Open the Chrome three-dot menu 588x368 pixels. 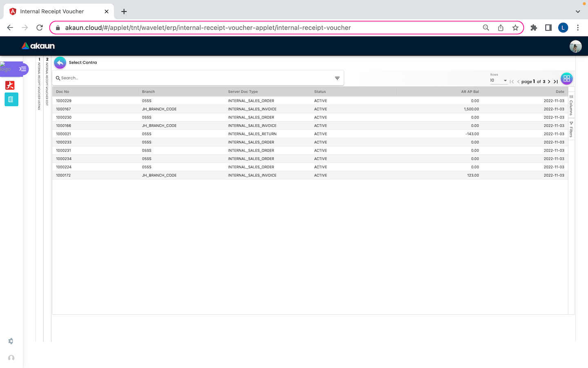point(578,27)
